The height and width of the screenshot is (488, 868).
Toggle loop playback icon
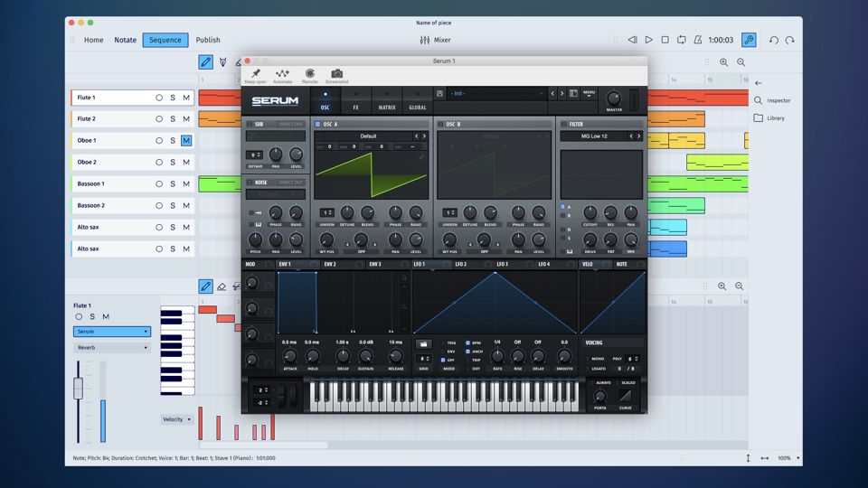[682, 40]
